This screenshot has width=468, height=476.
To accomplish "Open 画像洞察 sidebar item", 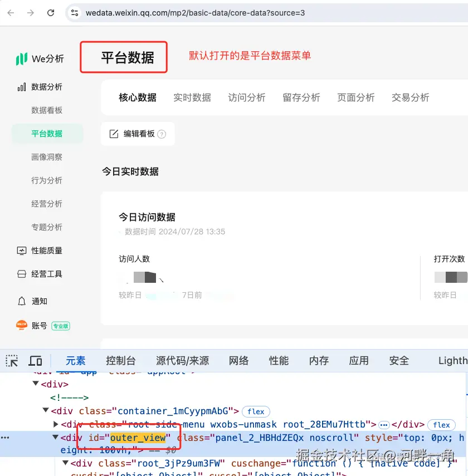I will point(46,157).
